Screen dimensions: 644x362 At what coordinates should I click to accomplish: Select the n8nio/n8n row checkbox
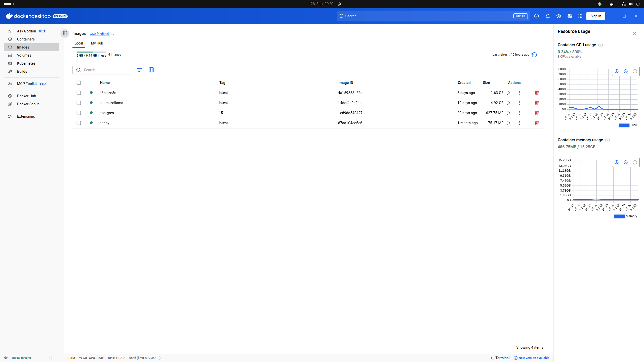coord(79,93)
